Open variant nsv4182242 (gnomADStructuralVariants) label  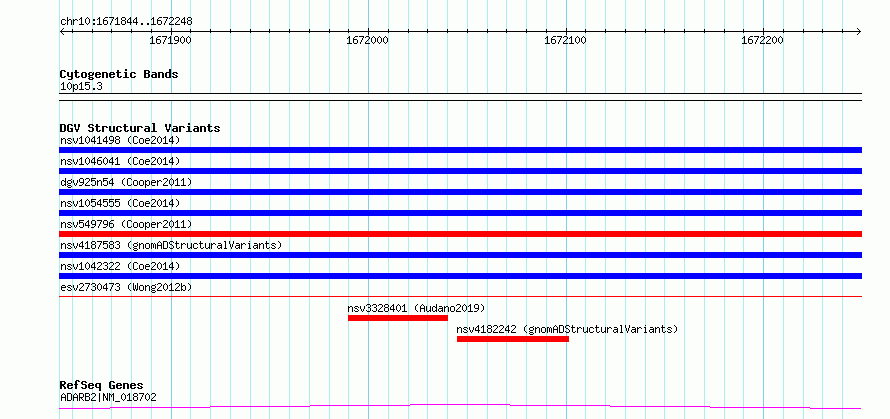pyautogui.click(x=567, y=329)
